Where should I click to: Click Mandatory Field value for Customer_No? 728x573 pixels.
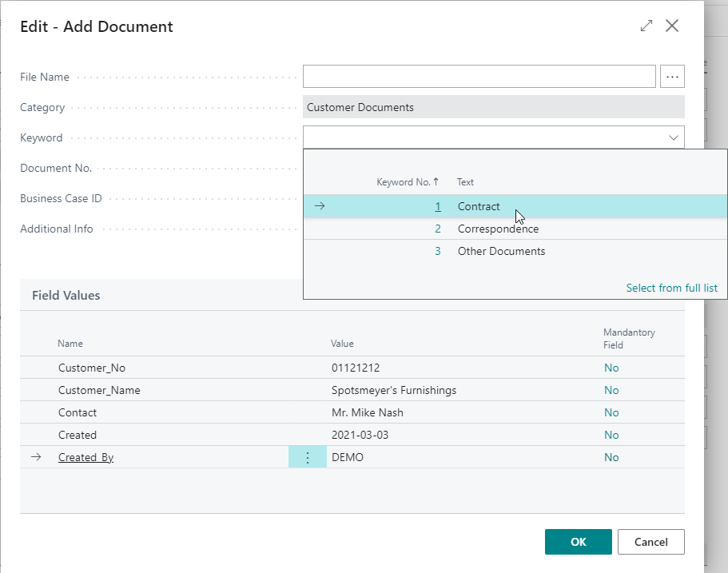611,368
